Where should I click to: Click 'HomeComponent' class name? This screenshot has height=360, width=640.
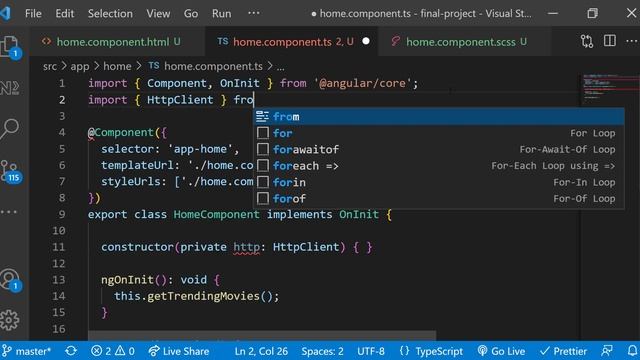[x=216, y=214]
